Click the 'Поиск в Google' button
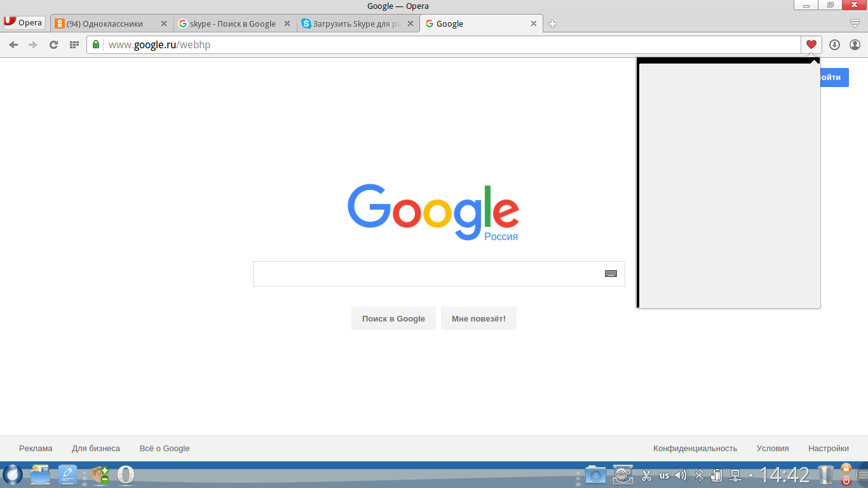This screenshot has width=868, height=488. [x=393, y=318]
